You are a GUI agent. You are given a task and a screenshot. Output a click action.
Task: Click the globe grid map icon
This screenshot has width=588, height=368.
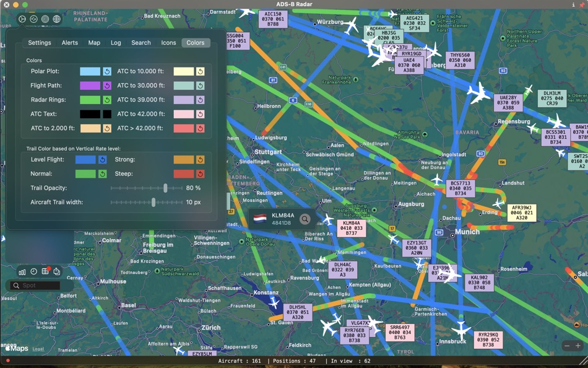coord(56,19)
